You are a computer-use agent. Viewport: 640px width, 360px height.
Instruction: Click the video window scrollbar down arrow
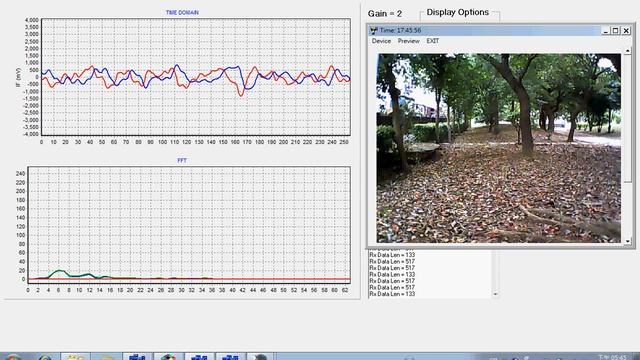click(x=628, y=242)
